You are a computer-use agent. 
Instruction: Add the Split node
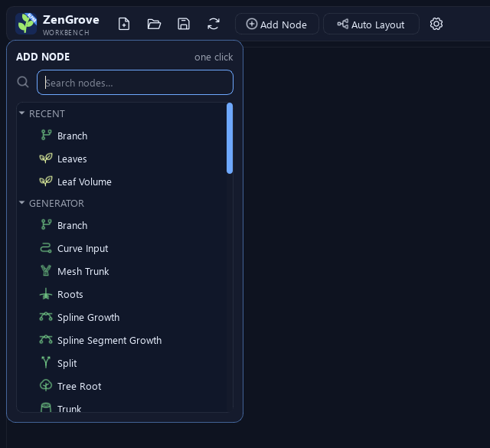click(x=67, y=363)
